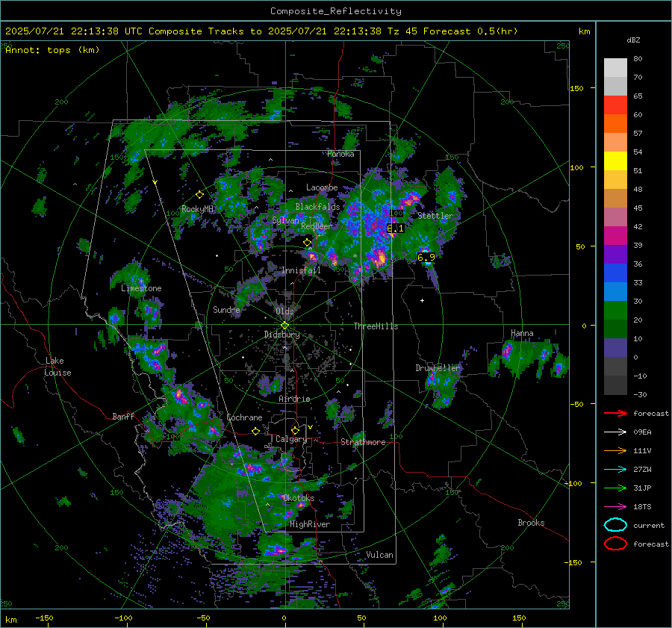This screenshot has height=628, width=672.
Task: Select the storm top label 6.1
Action: pos(395,228)
